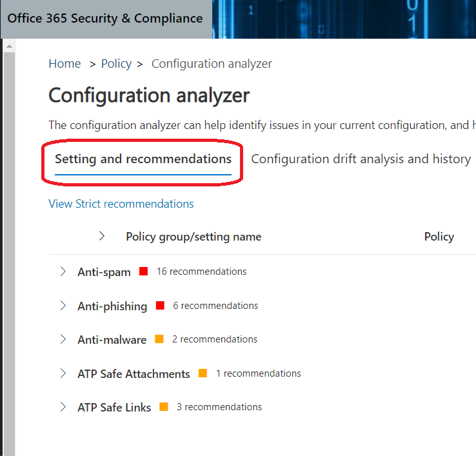Expand the Anti-malware policy group chevron

coord(63,339)
